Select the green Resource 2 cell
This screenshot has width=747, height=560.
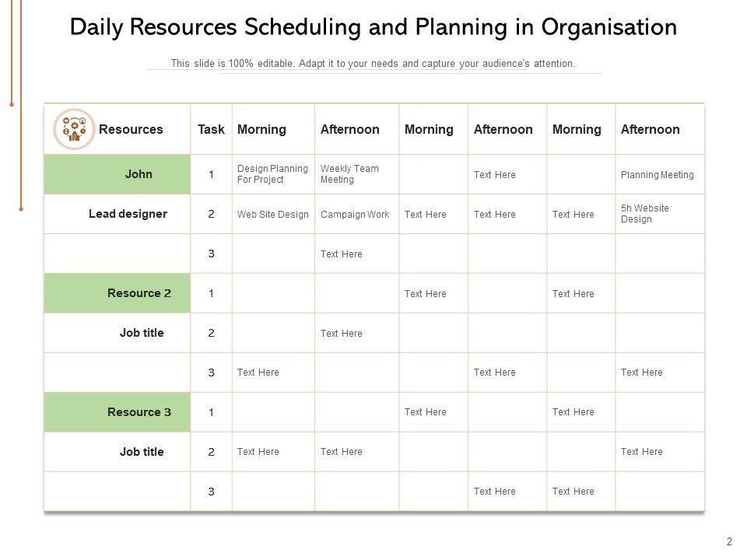[117, 293]
